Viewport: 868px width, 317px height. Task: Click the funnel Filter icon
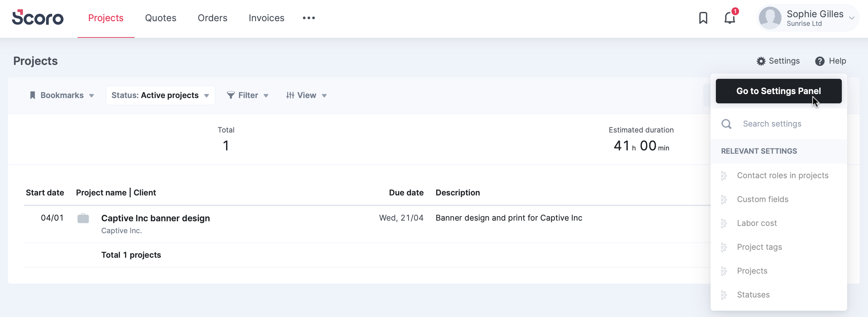[230, 95]
